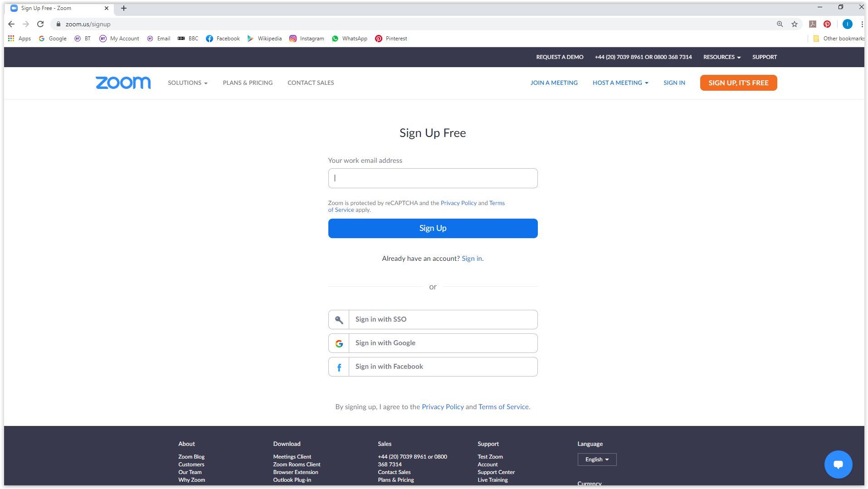
Task: Click the browser forward arrow
Action: (26, 24)
